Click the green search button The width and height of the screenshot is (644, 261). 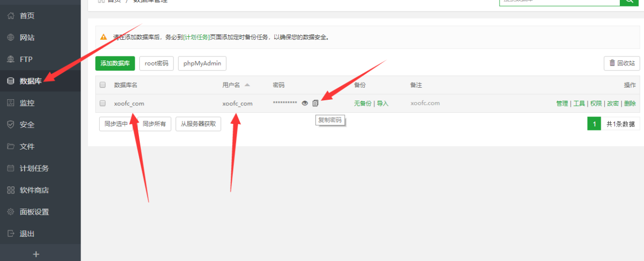point(629,3)
